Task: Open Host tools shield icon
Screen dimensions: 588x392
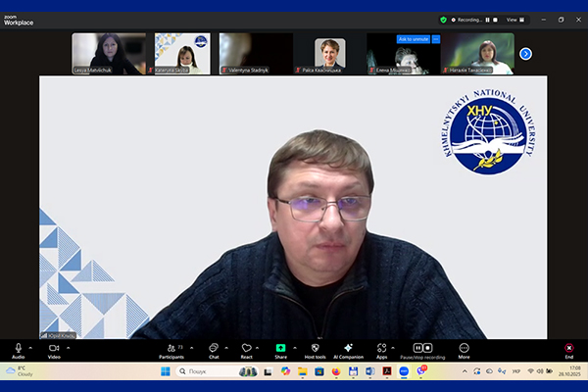Action: tap(315, 348)
